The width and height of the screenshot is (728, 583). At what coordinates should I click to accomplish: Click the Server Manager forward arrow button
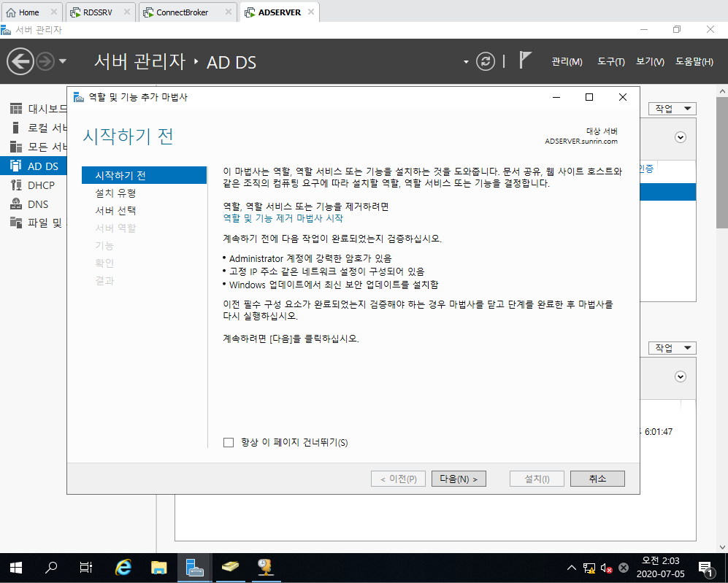[x=45, y=61]
